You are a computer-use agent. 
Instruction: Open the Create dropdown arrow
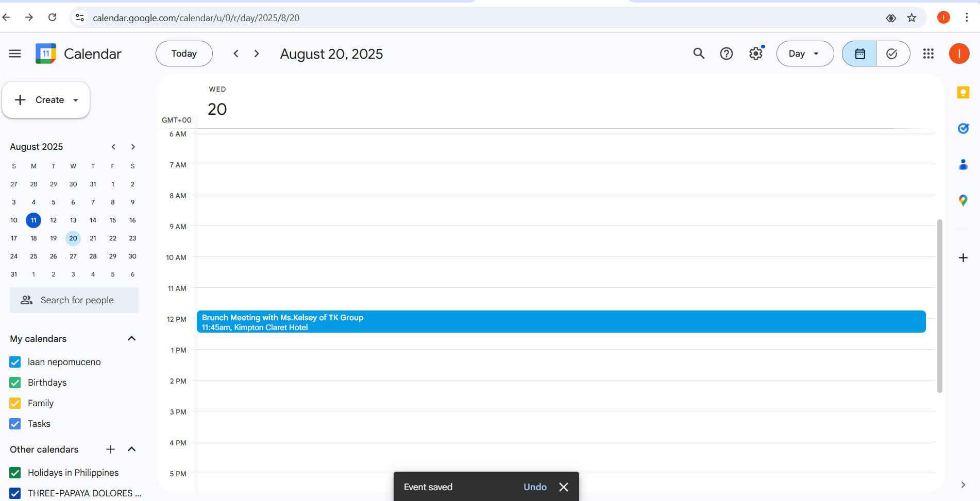coord(76,100)
